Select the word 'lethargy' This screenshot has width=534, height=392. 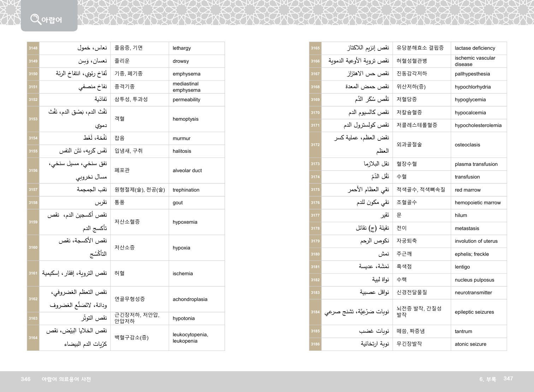(182, 48)
